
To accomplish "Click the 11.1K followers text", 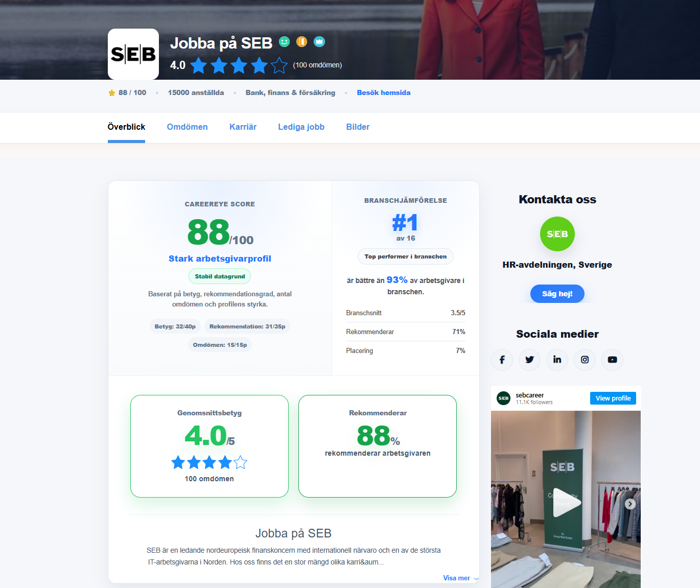I will point(534,403).
